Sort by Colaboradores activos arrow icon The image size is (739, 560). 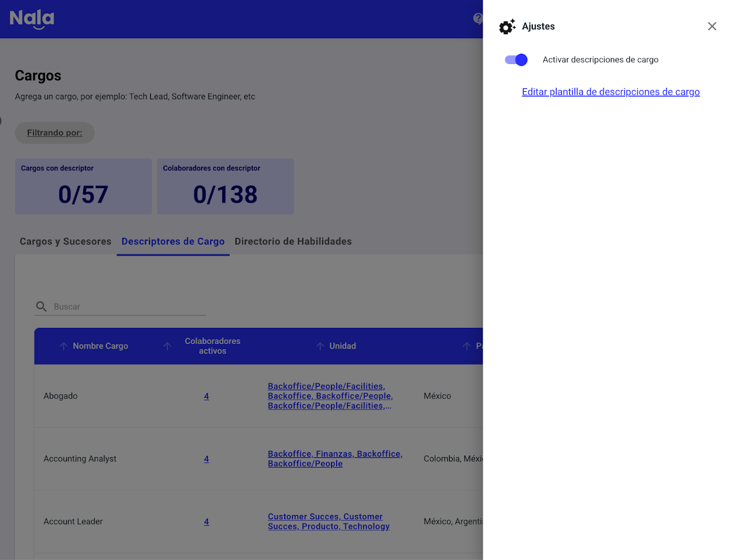167,346
